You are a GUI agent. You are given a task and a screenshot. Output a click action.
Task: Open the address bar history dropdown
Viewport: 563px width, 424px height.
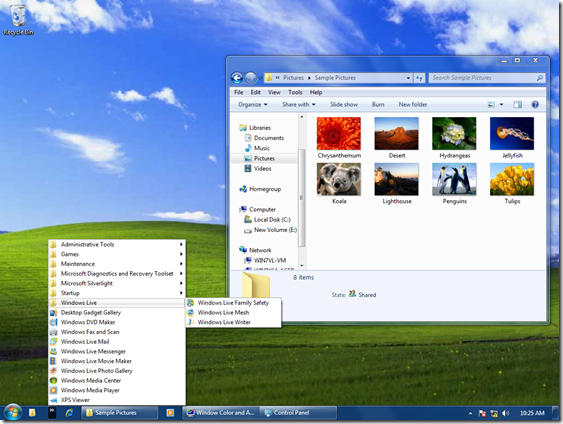point(408,78)
